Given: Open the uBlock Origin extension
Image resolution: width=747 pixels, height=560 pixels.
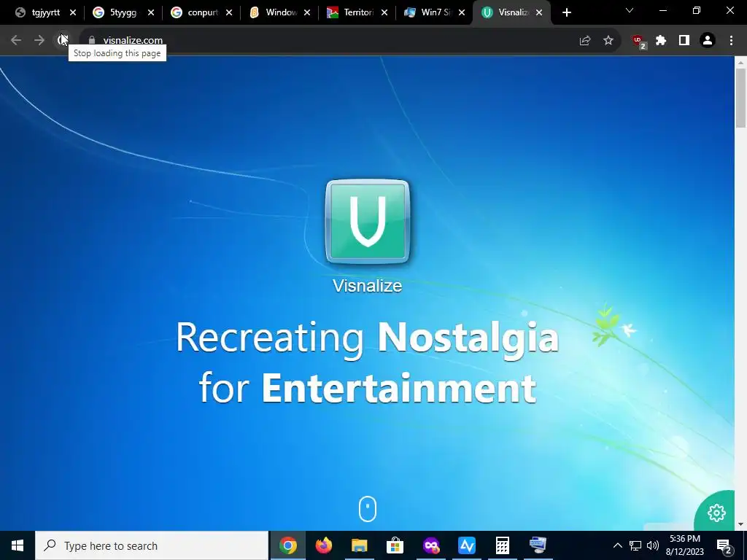Looking at the screenshot, I should (x=638, y=42).
